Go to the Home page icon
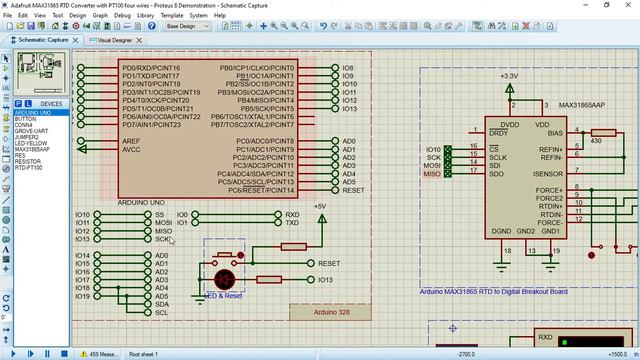This screenshot has width=640, height=360. (55, 26)
